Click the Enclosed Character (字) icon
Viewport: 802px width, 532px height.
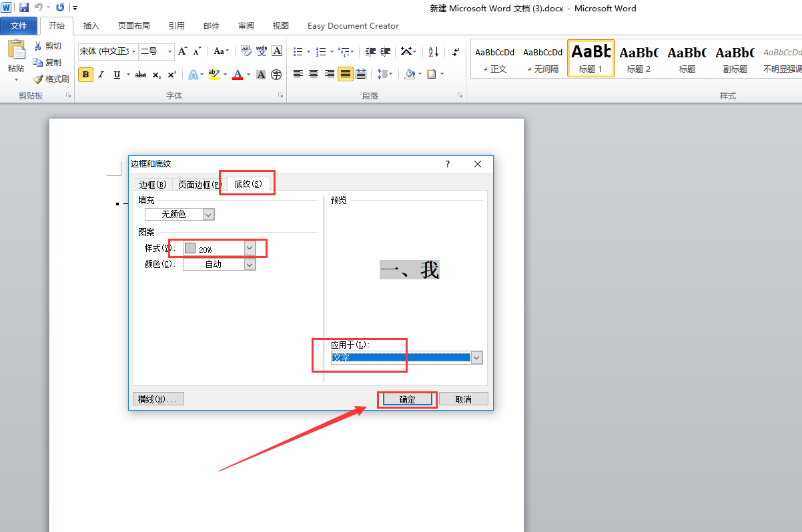(x=276, y=75)
